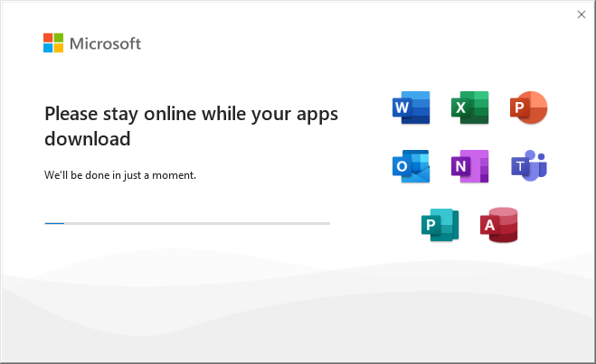Click the unfilled part of progress bar

199,222
